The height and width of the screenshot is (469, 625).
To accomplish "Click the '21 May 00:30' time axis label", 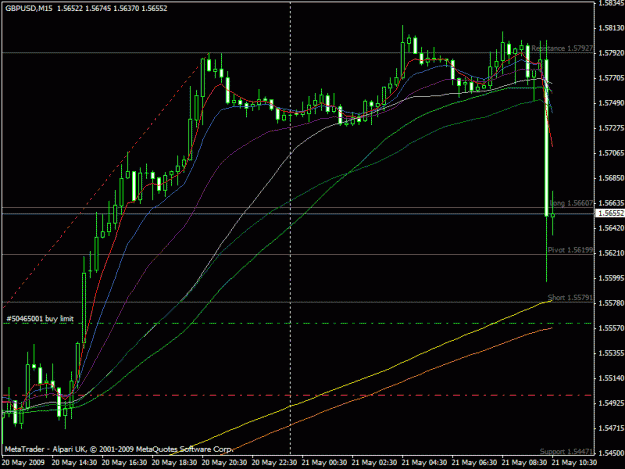I will pyautogui.click(x=324, y=463).
